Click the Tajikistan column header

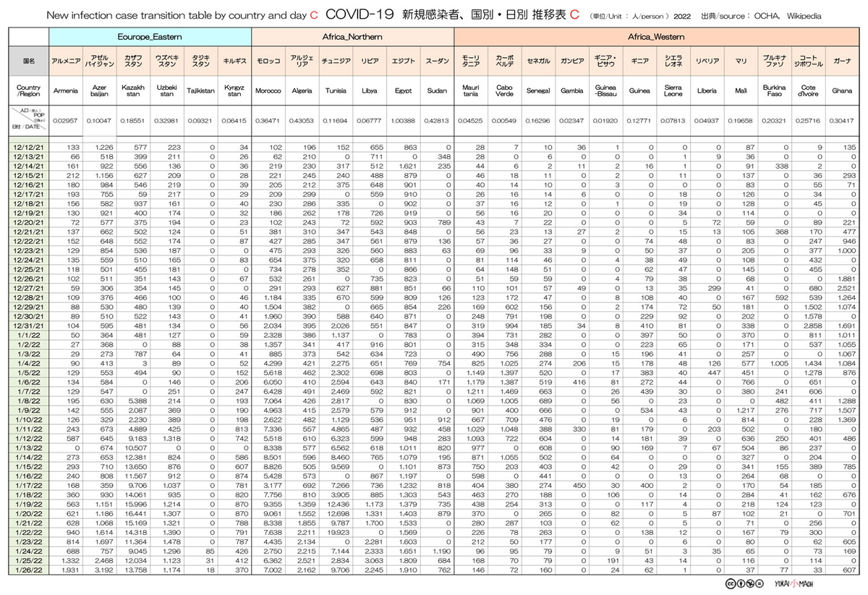click(x=200, y=90)
